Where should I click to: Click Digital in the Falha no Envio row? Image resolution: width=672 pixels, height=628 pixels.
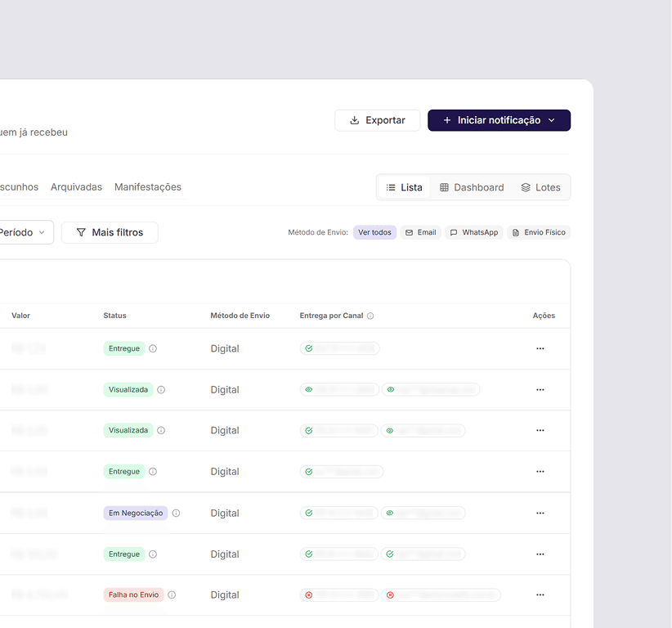pos(225,595)
